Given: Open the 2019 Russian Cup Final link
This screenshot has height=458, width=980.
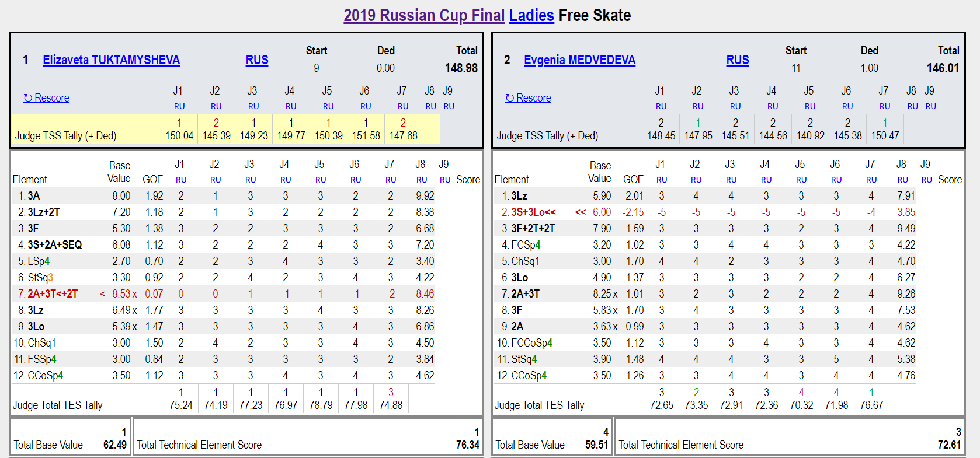Looking at the screenshot, I should pos(424,15).
